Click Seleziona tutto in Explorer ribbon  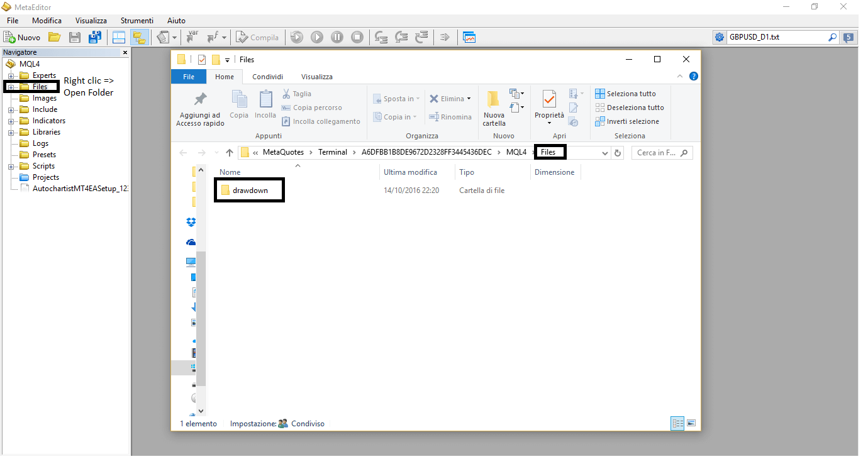(625, 94)
